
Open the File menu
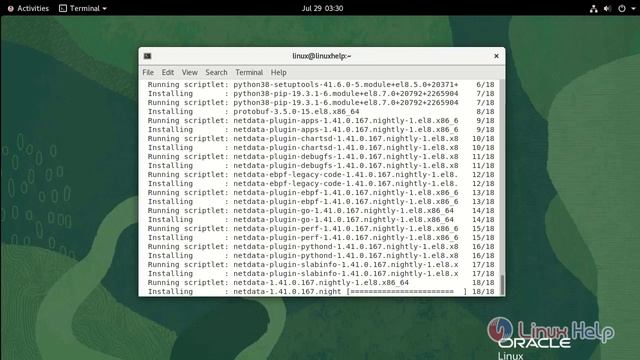(148, 72)
